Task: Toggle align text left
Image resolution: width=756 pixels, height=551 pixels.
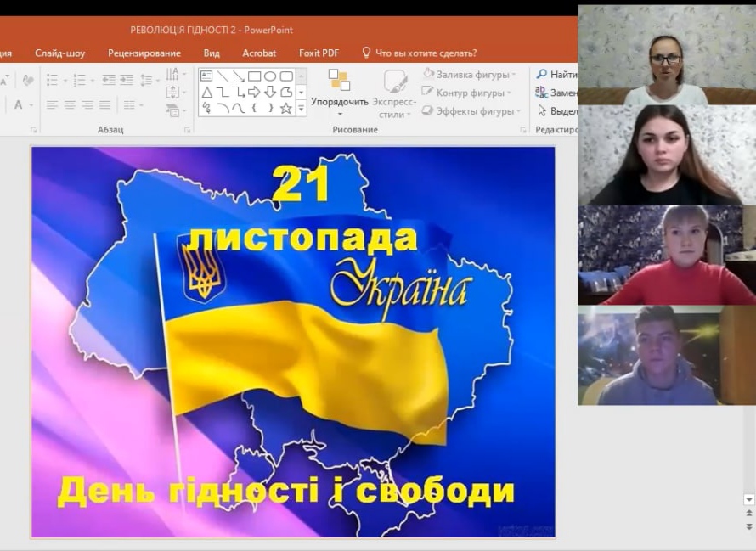Action: click(x=52, y=105)
